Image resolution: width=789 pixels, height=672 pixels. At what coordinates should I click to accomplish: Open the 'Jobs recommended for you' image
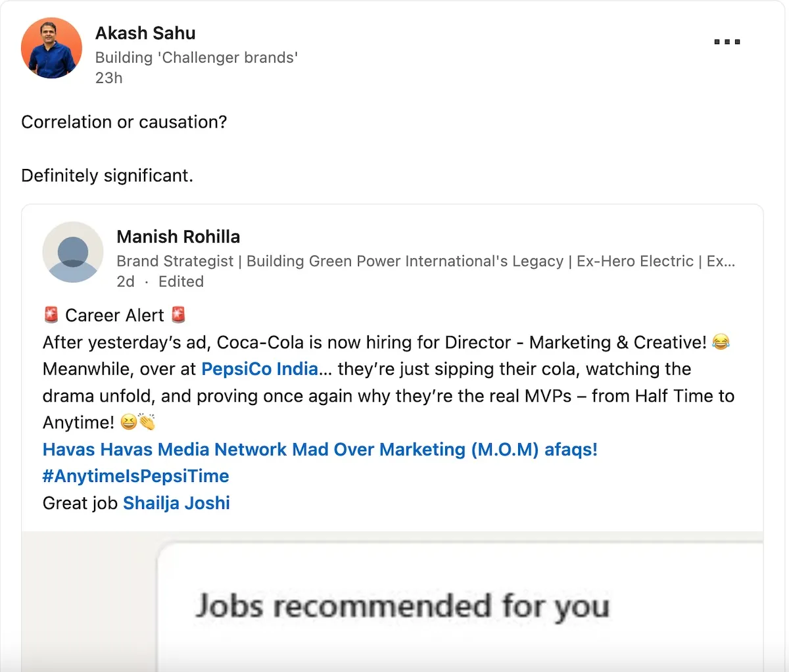401,605
